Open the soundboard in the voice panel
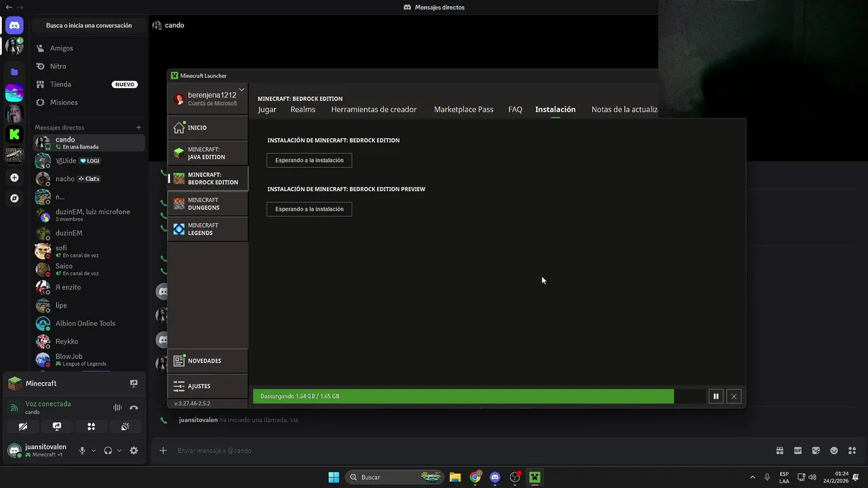Image resolution: width=868 pixels, height=488 pixels. [x=125, y=426]
